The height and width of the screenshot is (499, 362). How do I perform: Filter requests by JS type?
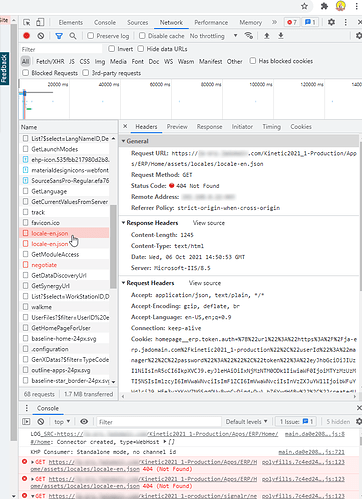[x=72, y=61]
